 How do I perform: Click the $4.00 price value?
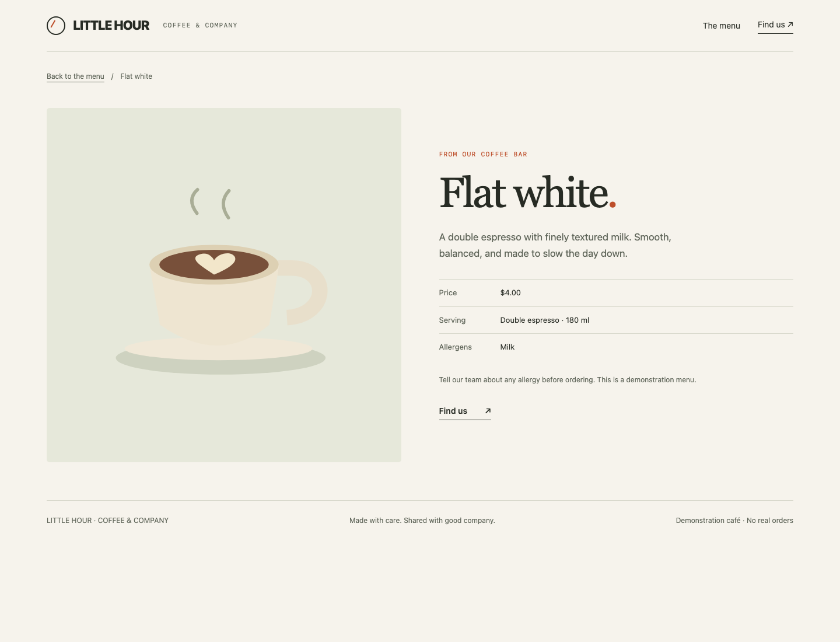[x=510, y=293]
